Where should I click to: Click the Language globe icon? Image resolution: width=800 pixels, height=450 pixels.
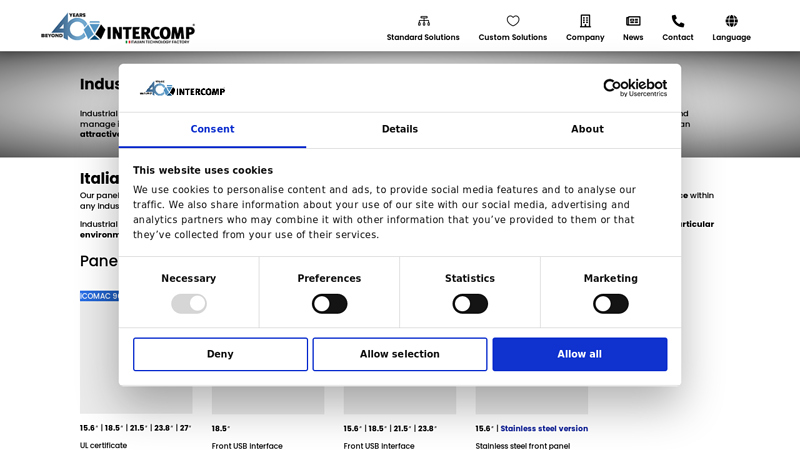(x=731, y=21)
